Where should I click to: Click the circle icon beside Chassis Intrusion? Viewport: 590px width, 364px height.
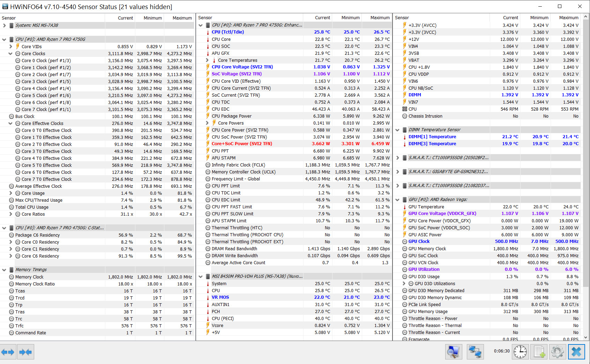tap(405, 116)
